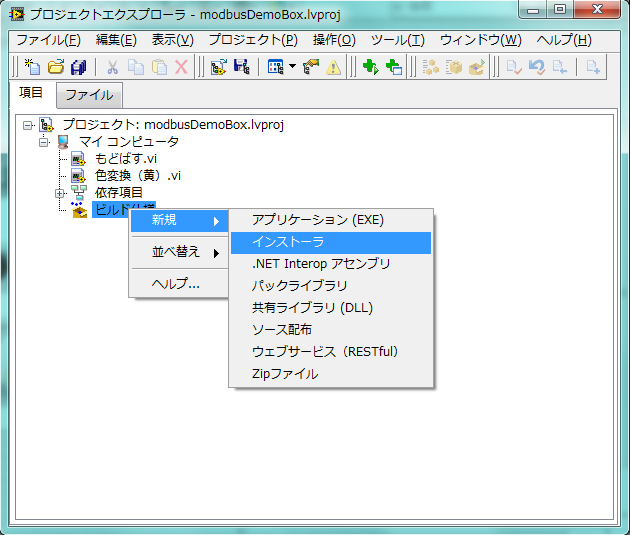Select the 依存項目 tree item
The width and height of the screenshot is (630, 535).
(119, 193)
